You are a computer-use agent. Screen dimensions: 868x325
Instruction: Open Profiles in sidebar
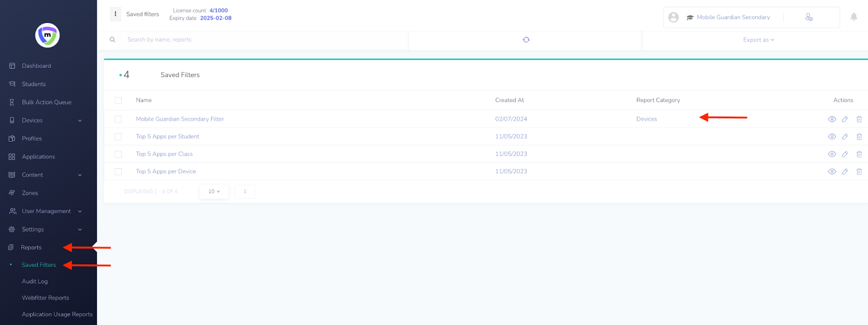tap(32, 138)
